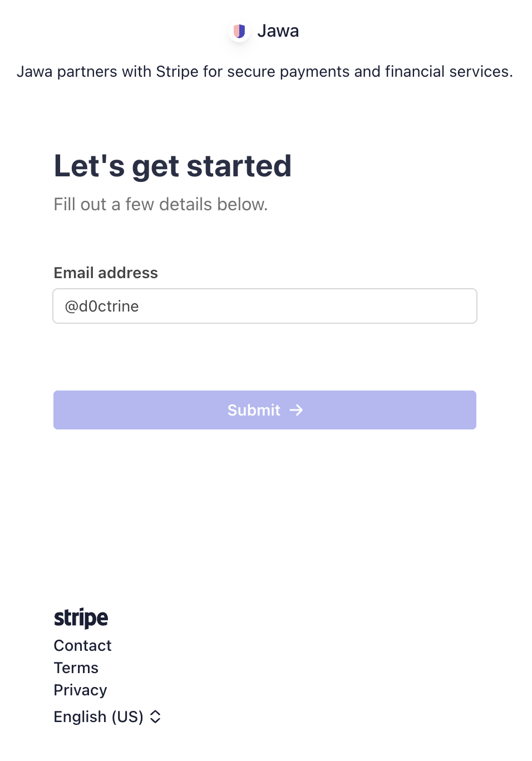The image size is (532, 761).
Task: Click the Stripe wordmark logo in the footer
Action: tap(81, 618)
